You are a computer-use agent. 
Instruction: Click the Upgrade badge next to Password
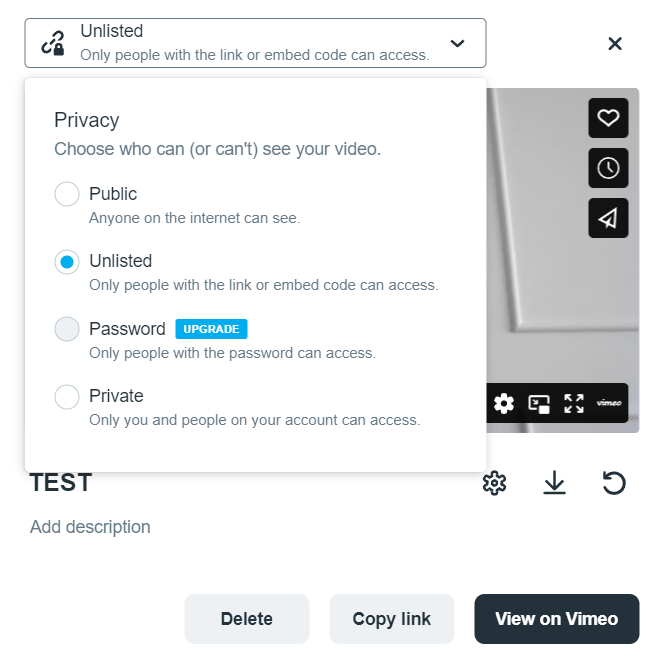point(211,329)
